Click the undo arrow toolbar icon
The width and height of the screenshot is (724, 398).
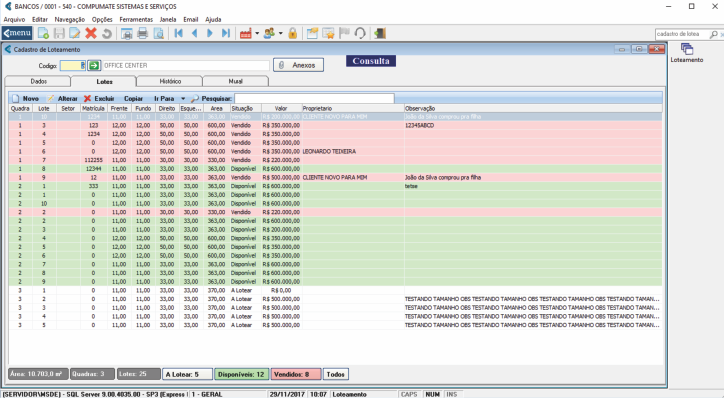[x=107, y=33]
